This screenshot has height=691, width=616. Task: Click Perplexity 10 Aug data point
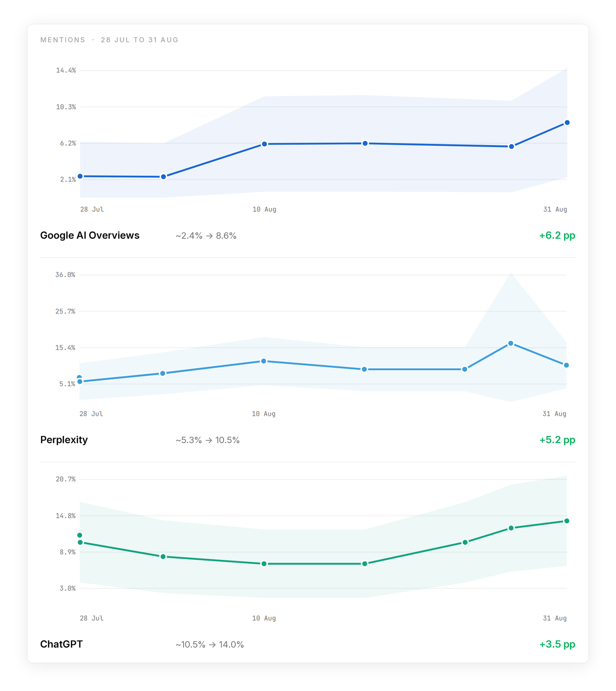click(264, 361)
